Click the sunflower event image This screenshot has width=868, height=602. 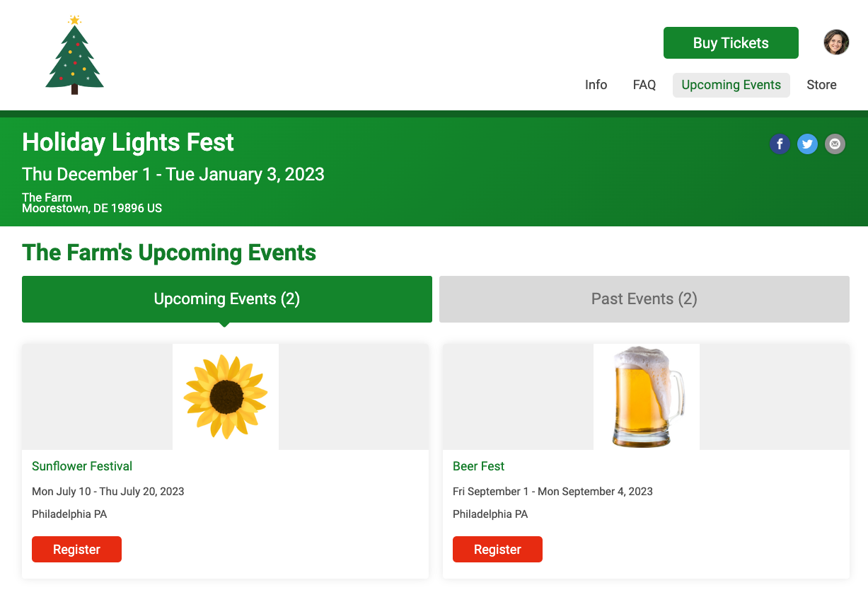pyautogui.click(x=226, y=396)
